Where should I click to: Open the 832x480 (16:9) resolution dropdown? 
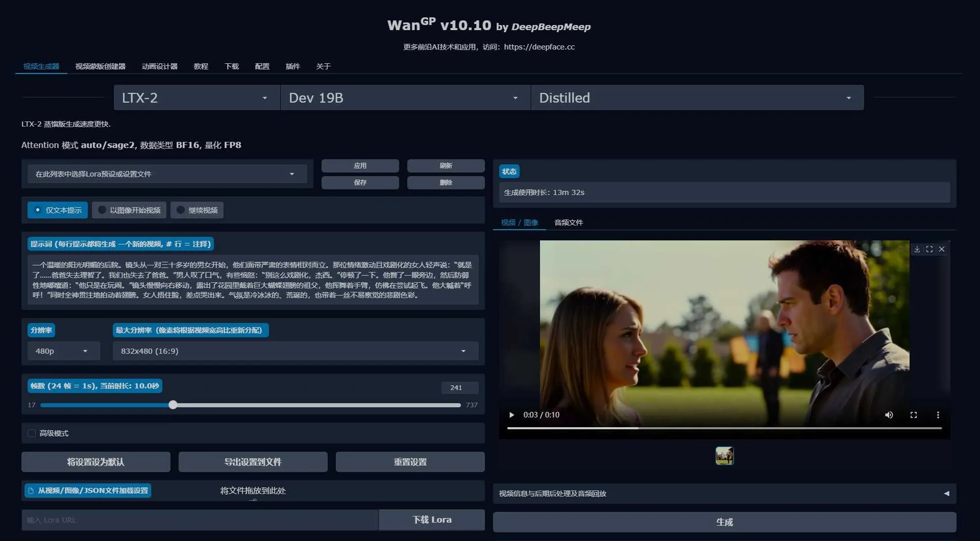pos(295,351)
